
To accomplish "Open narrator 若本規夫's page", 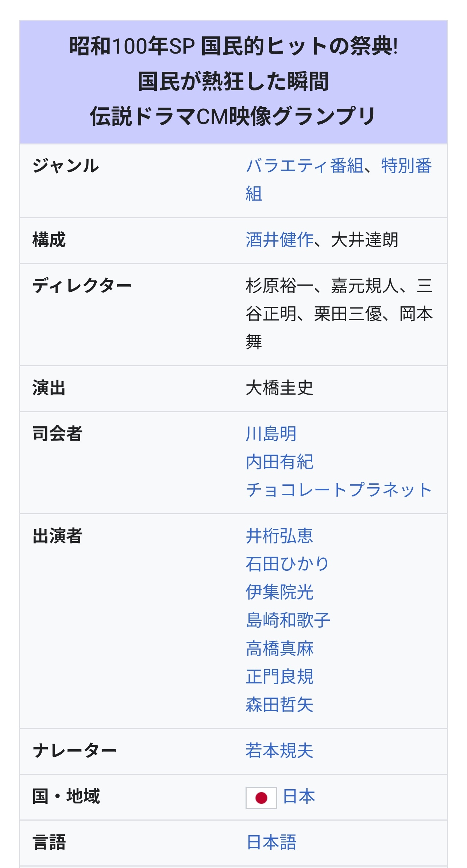I will tap(279, 751).
